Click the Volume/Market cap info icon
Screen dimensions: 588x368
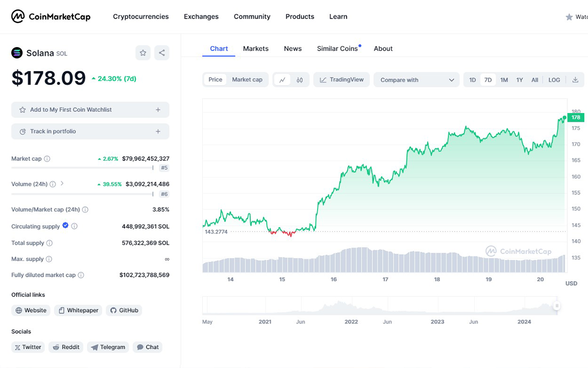click(85, 210)
